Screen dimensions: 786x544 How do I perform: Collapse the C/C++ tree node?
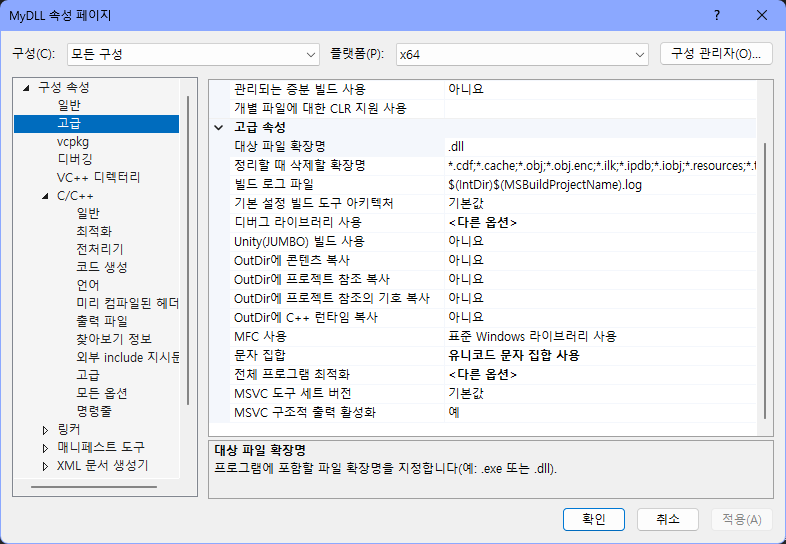click(x=45, y=195)
